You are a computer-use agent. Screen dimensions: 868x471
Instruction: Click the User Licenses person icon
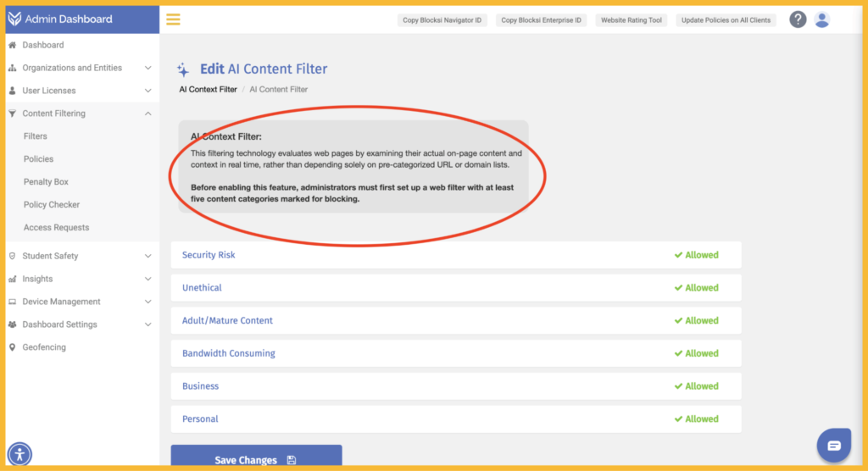(x=12, y=90)
